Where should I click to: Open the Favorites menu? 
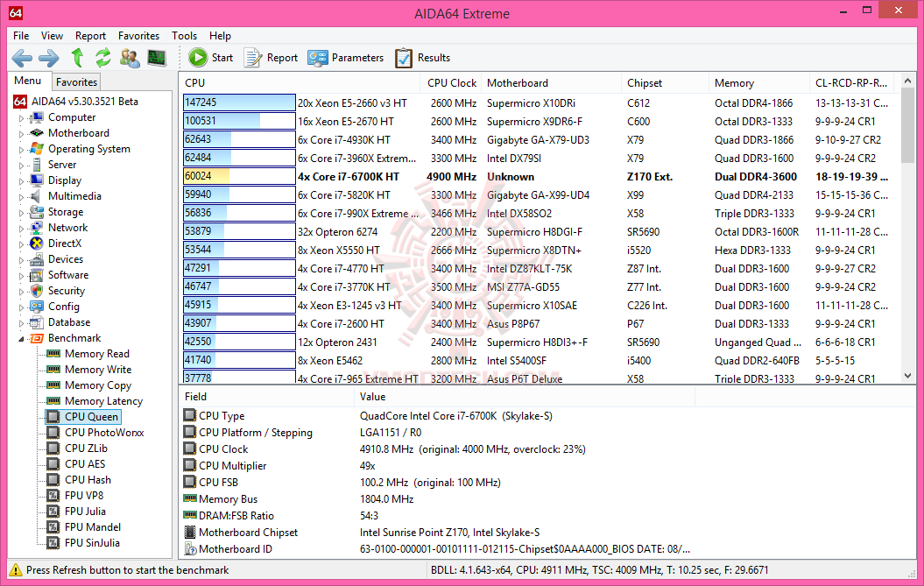(138, 36)
